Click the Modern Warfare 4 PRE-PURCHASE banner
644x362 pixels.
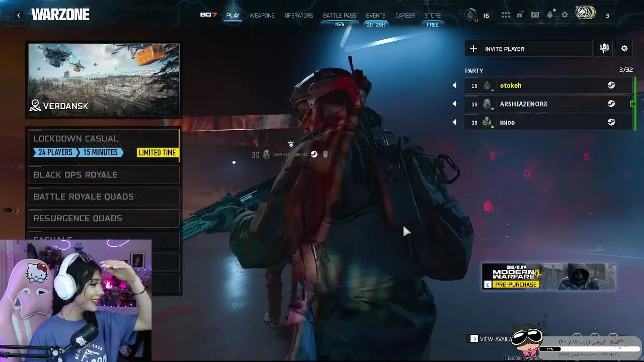click(x=548, y=277)
